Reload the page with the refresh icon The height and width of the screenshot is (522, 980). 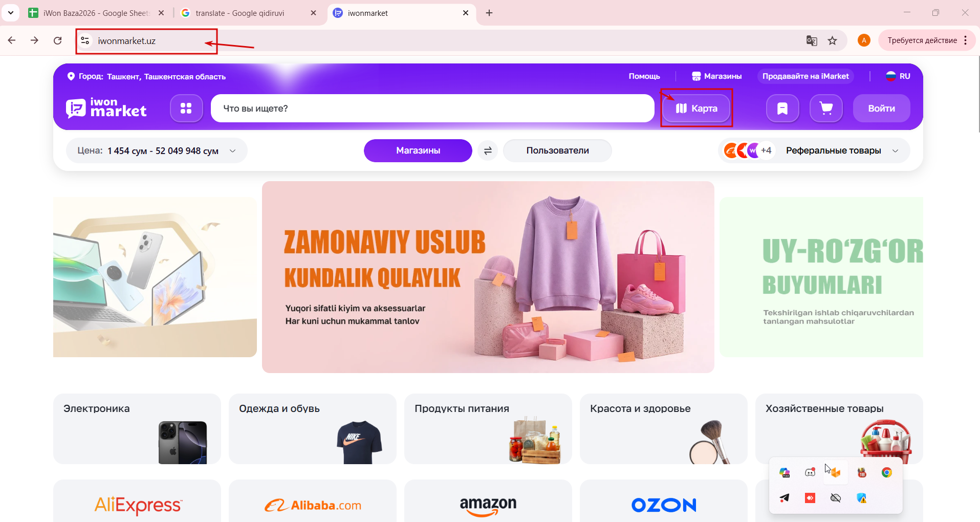pos(58,40)
